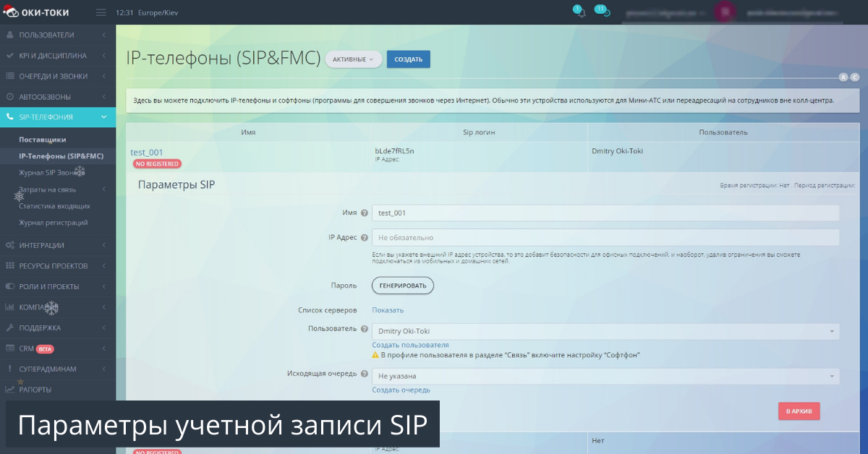Select the SIP-ТЕЛЕФОНИЯ phone icon
868x454 pixels.
click(x=10, y=116)
